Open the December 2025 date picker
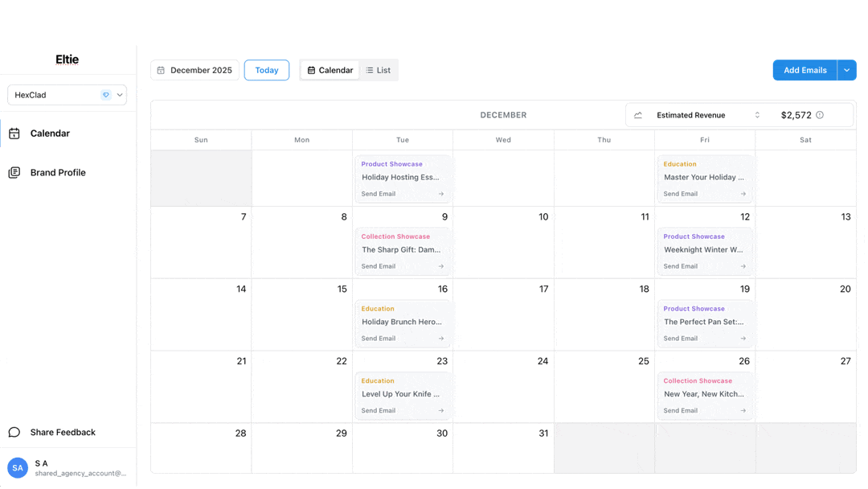Viewport: 868px width, 489px height. [194, 71]
